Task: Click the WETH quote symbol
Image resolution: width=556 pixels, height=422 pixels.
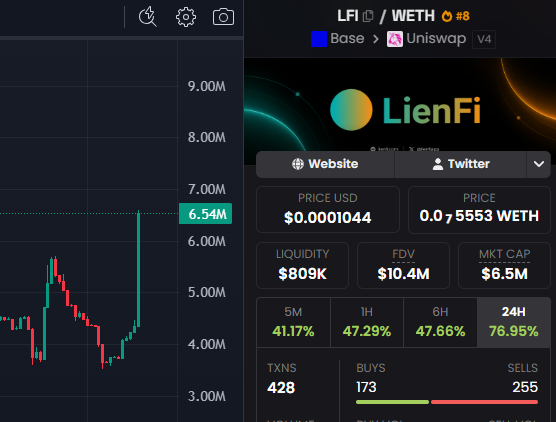Action: click(413, 16)
